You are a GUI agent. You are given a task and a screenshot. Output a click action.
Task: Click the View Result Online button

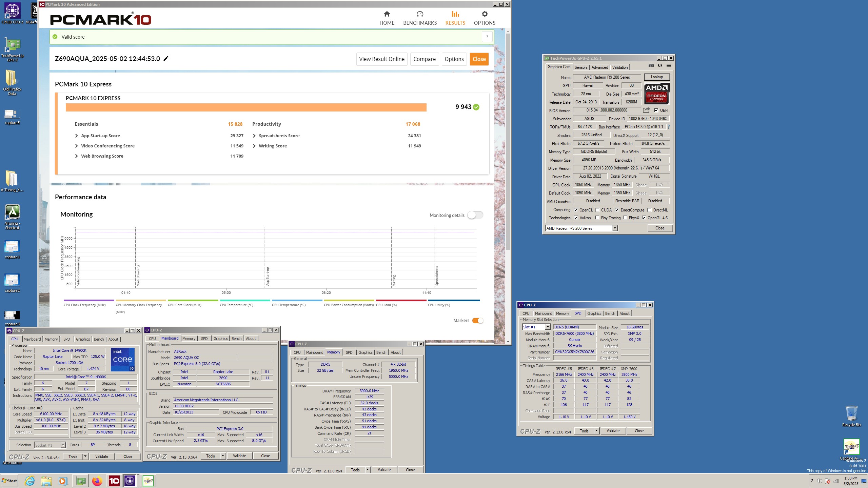pyautogui.click(x=382, y=59)
